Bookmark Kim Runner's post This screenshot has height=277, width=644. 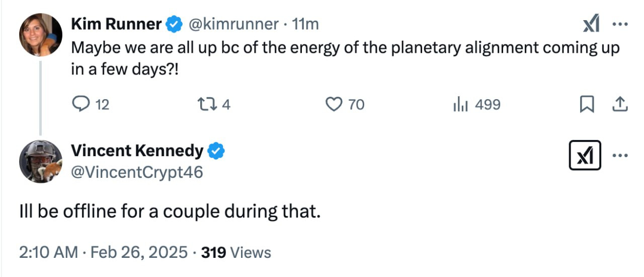pyautogui.click(x=586, y=104)
